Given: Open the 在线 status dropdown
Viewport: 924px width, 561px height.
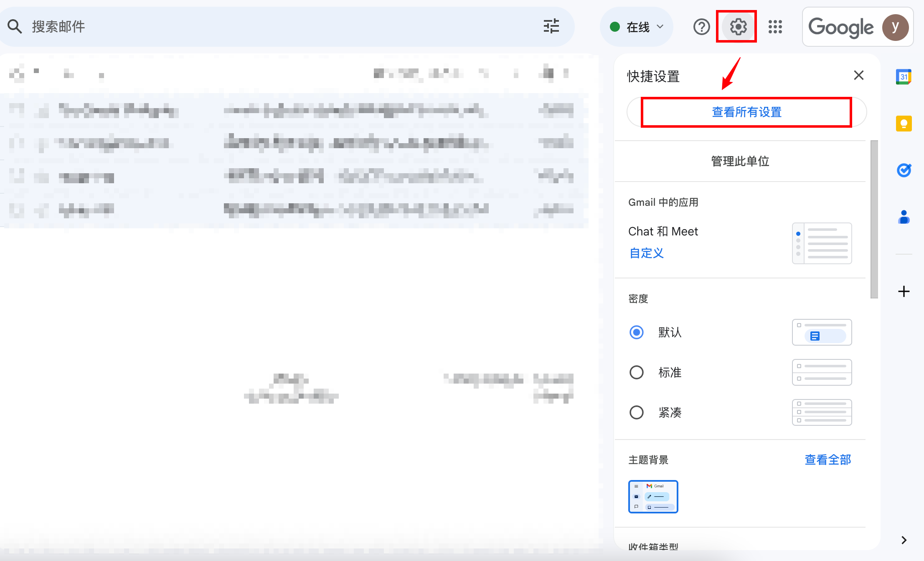Looking at the screenshot, I should (636, 27).
